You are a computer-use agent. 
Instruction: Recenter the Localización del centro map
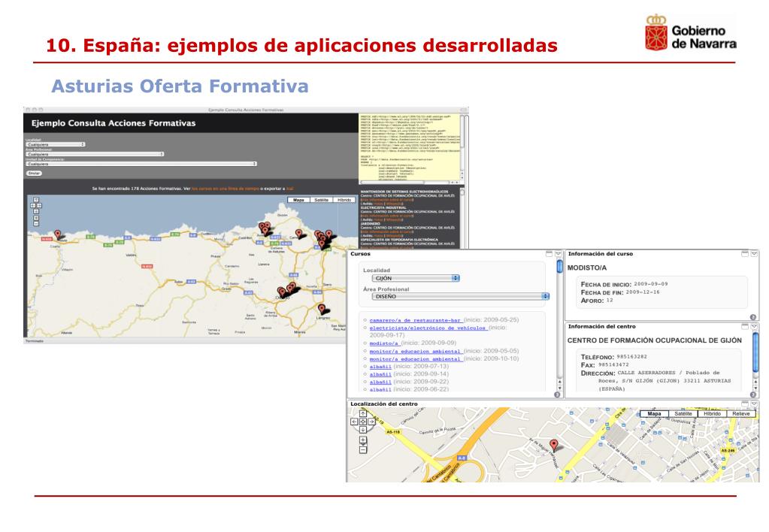(363, 422)
